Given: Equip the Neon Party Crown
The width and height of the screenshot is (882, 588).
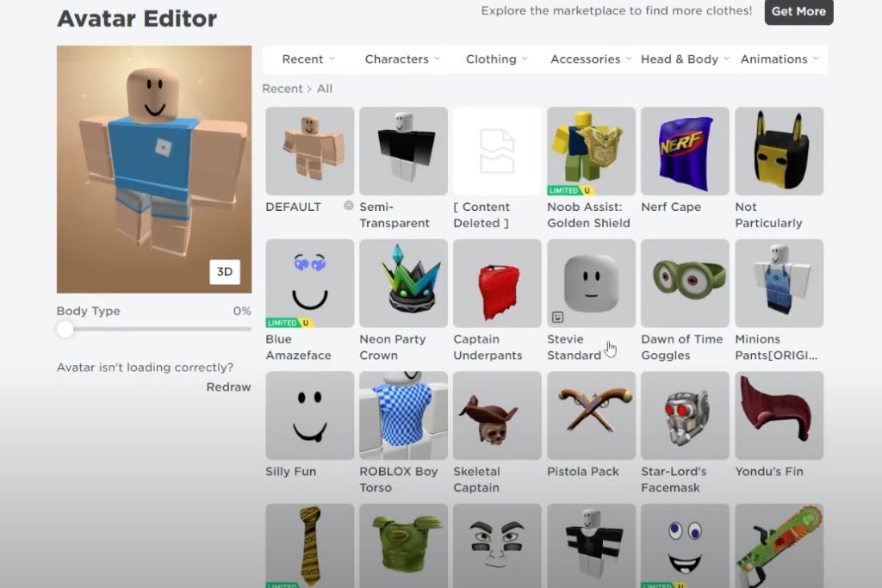Looking at the screenshot, I should (x=403, y=283).
